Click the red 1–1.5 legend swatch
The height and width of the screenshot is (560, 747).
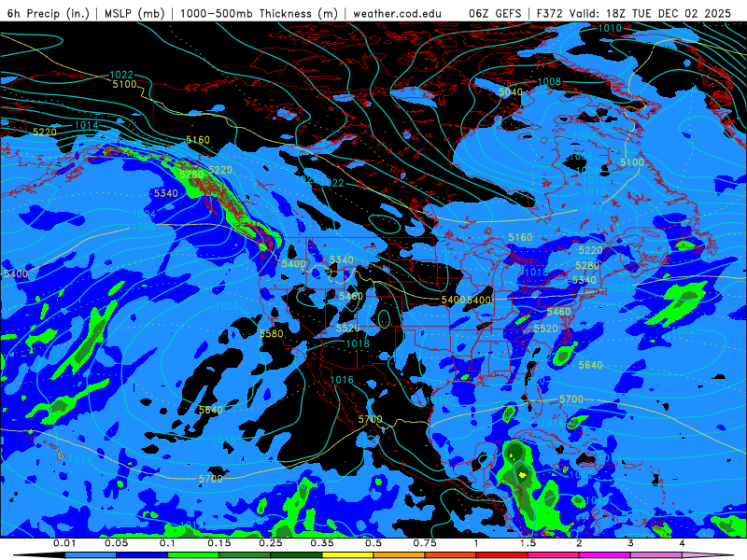click(x=502, y=555)
